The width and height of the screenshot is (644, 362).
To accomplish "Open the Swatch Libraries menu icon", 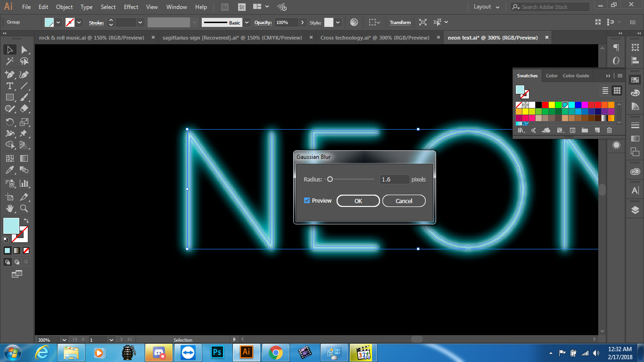I will 521,131.
